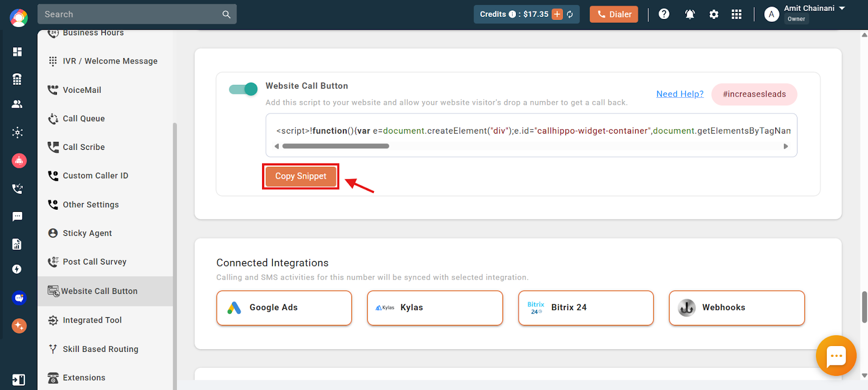Click the Copy Snippet button

pyautogui.click(x=301, y=176)
